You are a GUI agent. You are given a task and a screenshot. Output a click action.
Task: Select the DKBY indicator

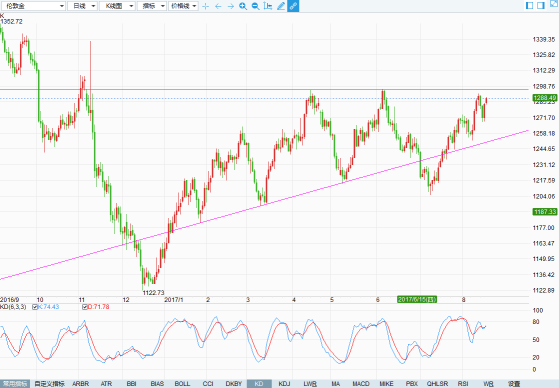234,384
